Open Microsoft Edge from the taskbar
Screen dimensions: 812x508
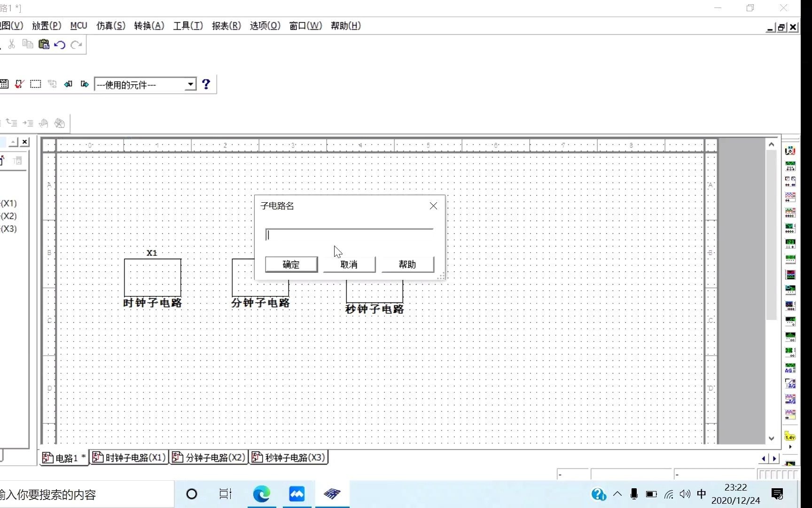pyautogui.click(x=261, y=494)
